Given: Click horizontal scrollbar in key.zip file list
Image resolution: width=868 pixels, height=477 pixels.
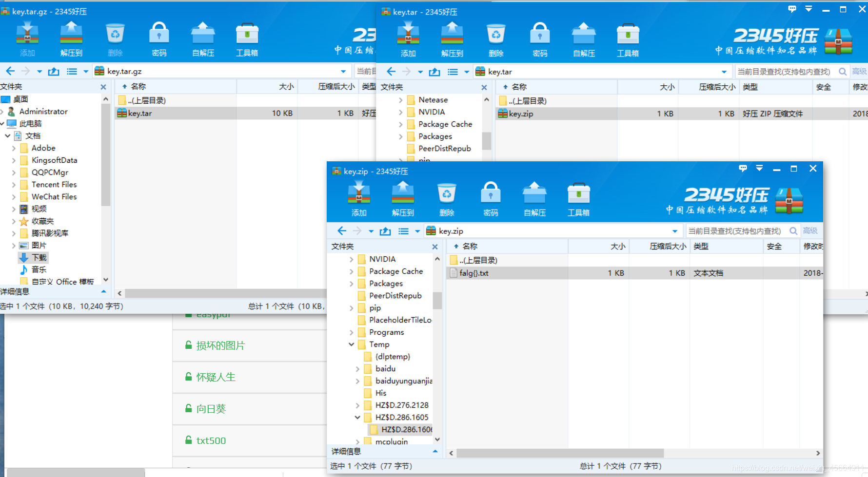Looking at the screenshot, I should click(x=560, y=453).
